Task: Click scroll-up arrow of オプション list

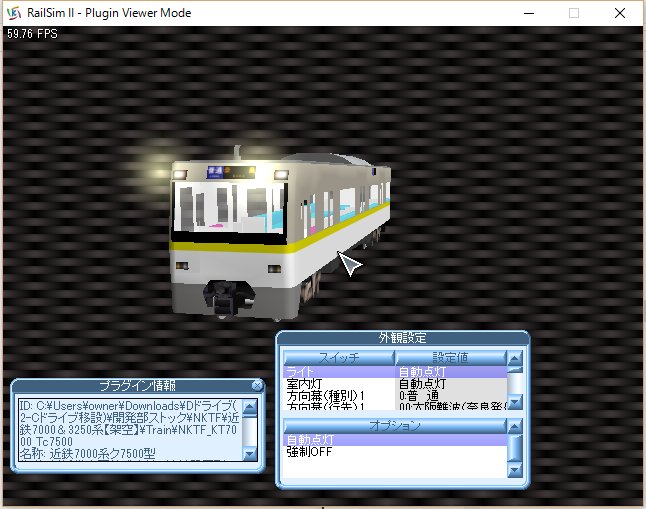Action: pyautogui.click(x=515, y=426)
